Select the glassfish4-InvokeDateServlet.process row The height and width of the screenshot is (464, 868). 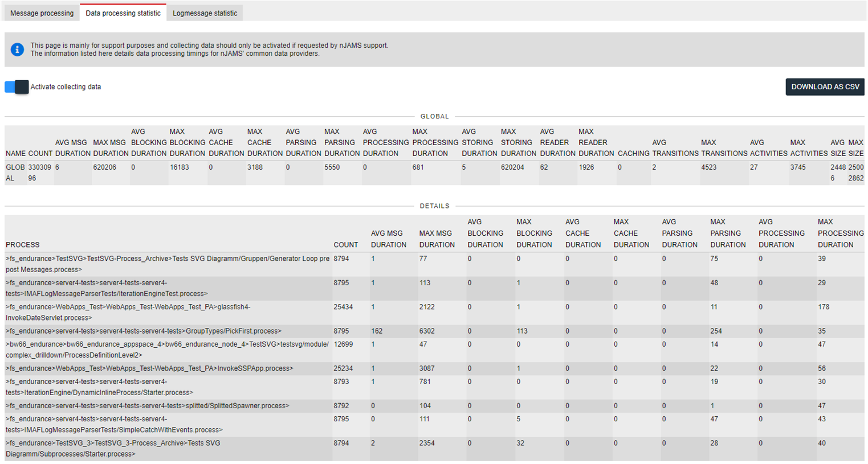[x=434, y=313]
